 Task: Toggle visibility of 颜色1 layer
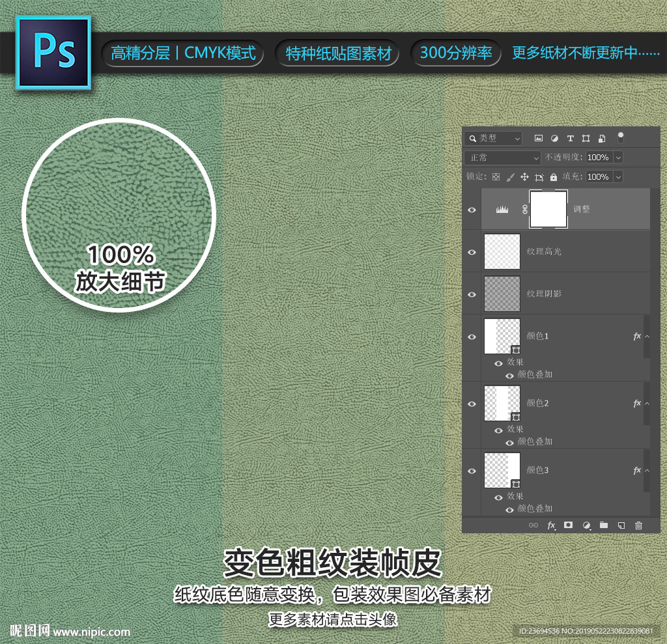pos(472,337)
